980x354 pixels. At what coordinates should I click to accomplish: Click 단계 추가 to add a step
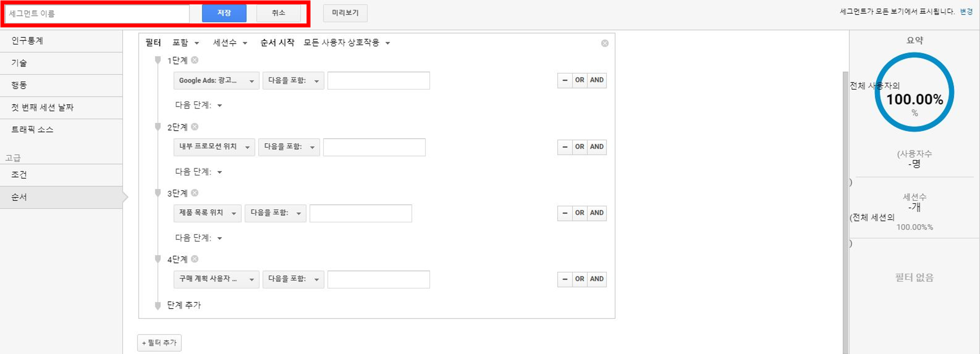(x=184, y=305)
